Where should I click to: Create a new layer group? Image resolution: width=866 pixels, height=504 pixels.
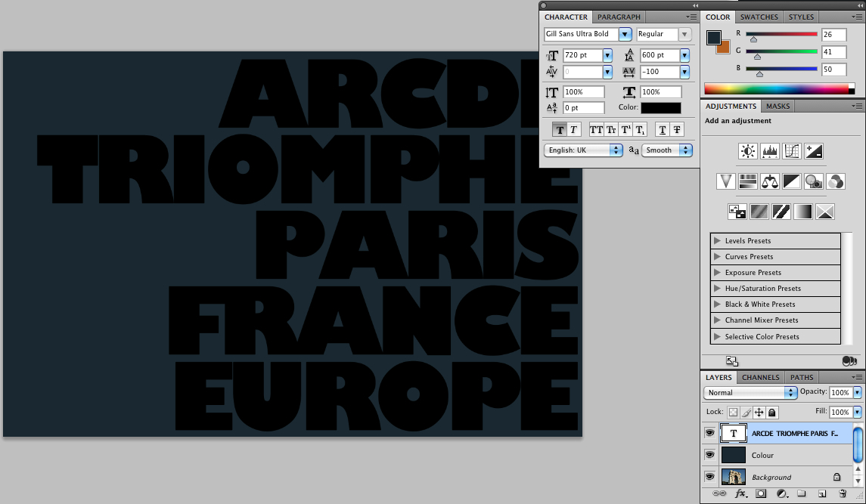pyautogui.click(x=802, y=493)
